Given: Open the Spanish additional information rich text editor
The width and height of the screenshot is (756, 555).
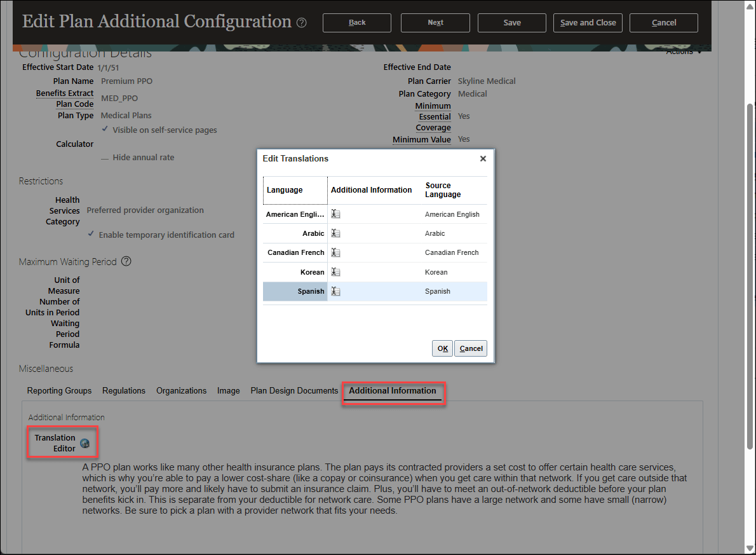Looking at the screenshot, I should coord(335,291).
